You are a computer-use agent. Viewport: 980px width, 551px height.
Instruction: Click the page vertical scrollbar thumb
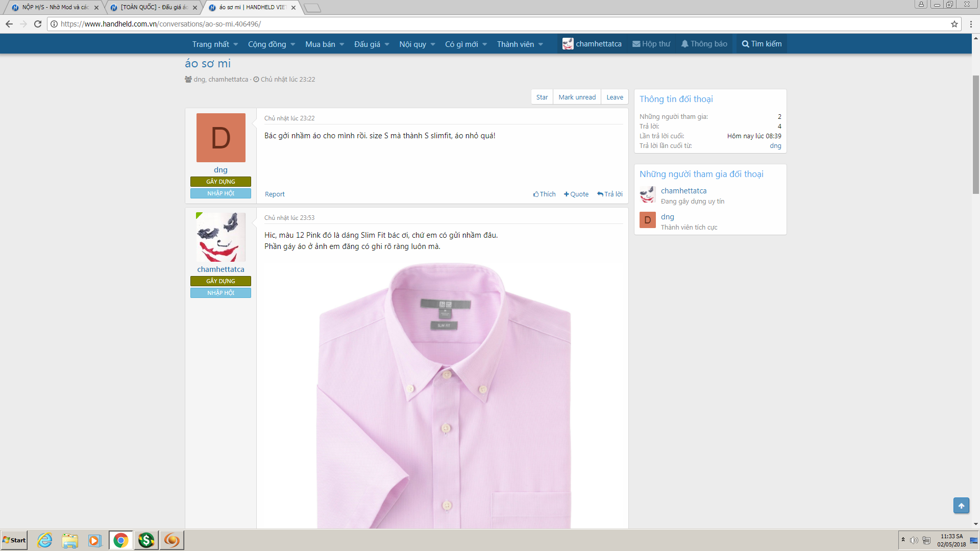pyautogui.click(x=975, y=134)
